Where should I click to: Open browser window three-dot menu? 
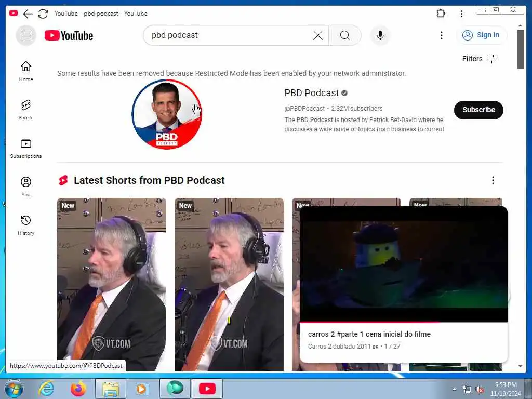coord(461,14)
